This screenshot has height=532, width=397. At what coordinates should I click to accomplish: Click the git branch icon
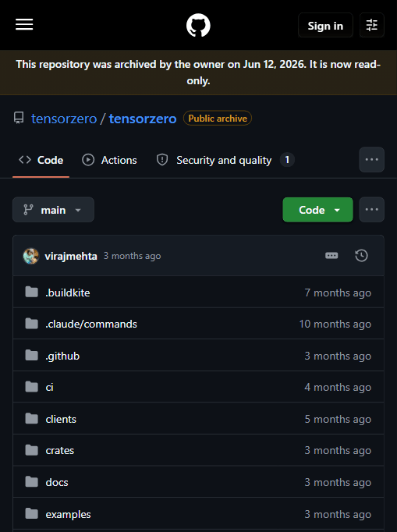click(28, 210)
